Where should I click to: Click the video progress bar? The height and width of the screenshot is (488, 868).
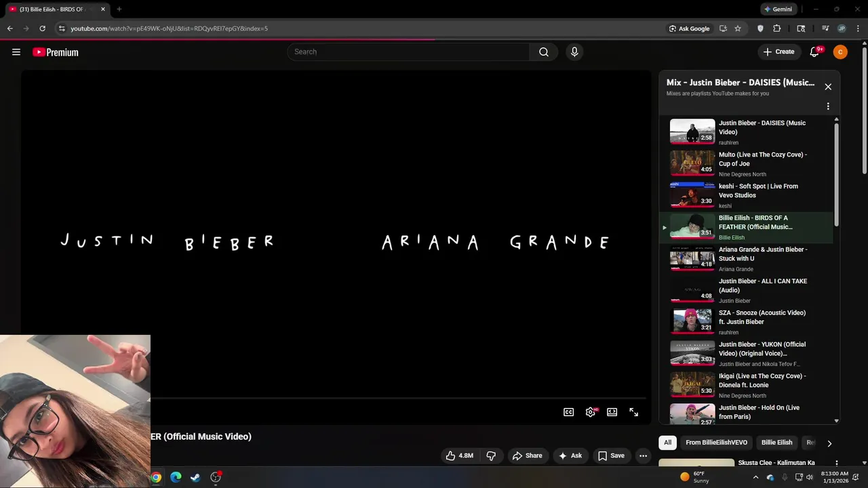pos(397,398)
